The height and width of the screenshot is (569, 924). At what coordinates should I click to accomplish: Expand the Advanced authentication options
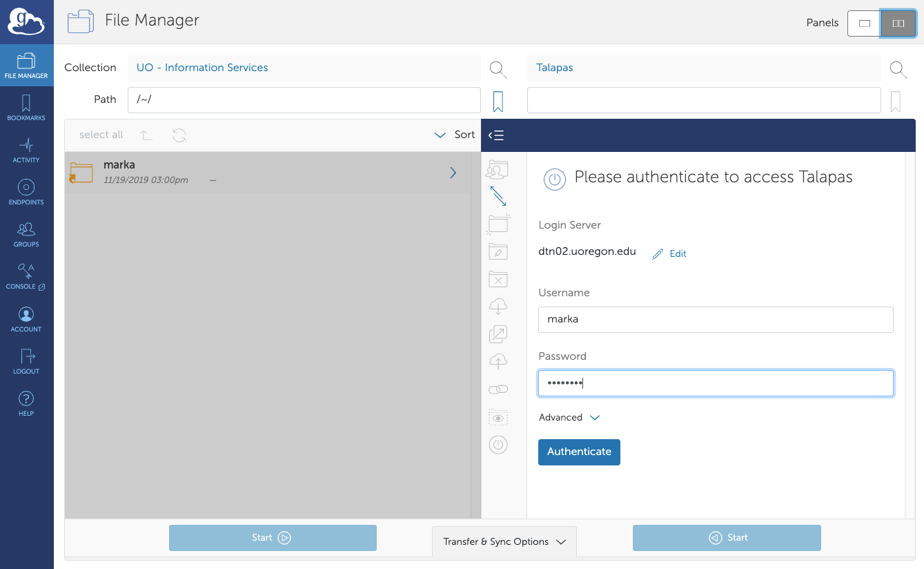pos(569,418)
